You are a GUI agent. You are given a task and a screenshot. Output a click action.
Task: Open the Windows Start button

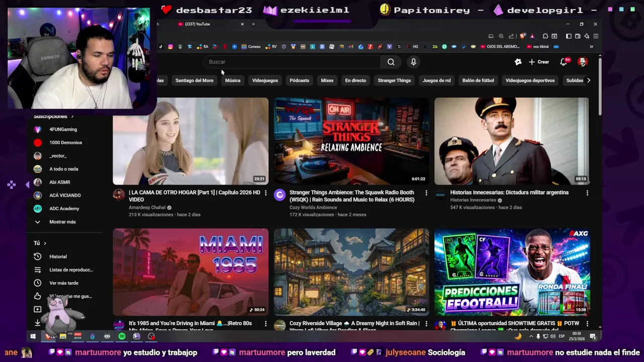pyautogui.click(x=33, y=336)
